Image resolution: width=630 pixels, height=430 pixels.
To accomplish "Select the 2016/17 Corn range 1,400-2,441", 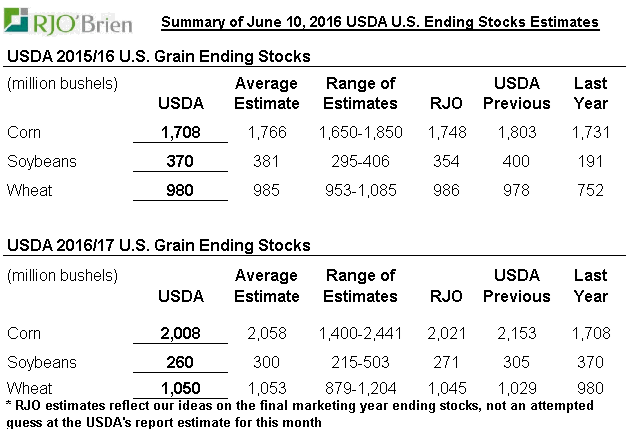I will [360, 333].
